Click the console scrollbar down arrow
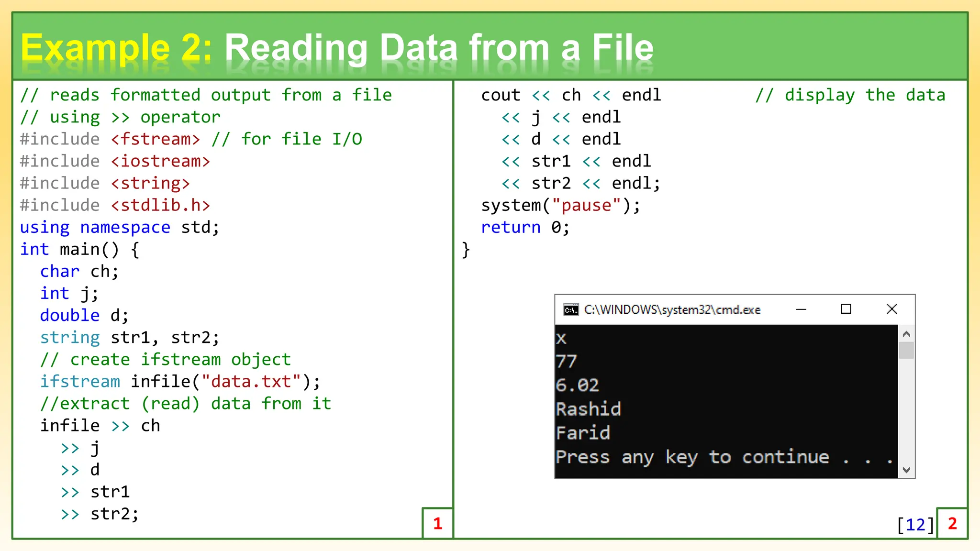The height and width of the screenshot is (551, 980). pos(906,470)
